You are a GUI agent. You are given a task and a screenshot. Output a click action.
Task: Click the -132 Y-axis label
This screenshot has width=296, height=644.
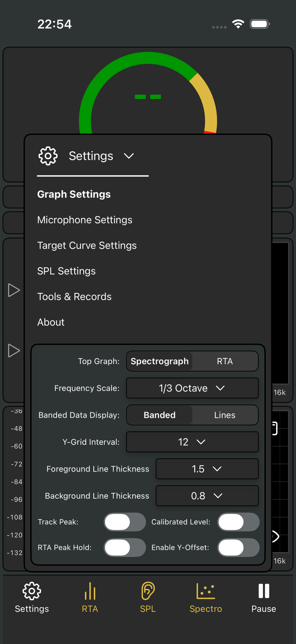point(15,553)
